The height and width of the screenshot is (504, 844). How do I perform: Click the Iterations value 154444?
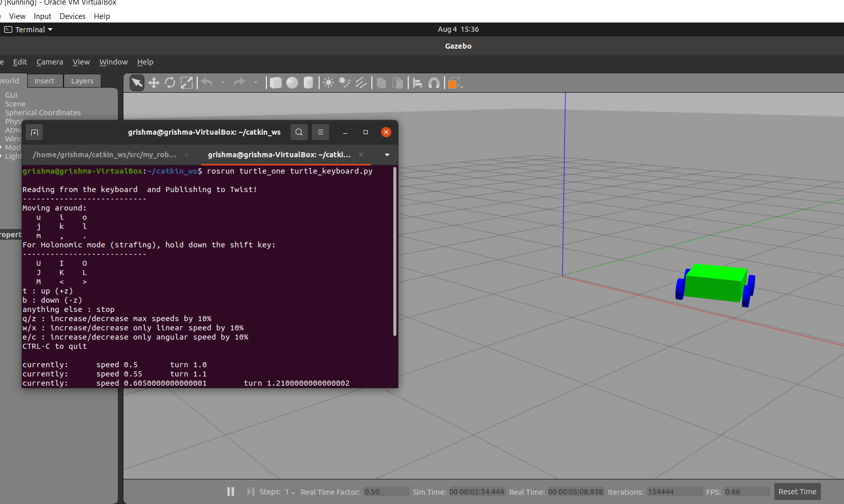pyautogui.click(x=674, y=492)
